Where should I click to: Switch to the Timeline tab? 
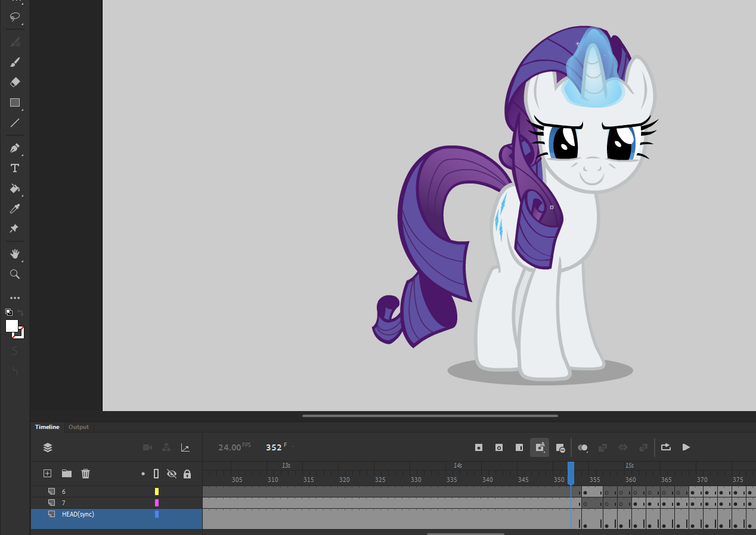point(47,427)
